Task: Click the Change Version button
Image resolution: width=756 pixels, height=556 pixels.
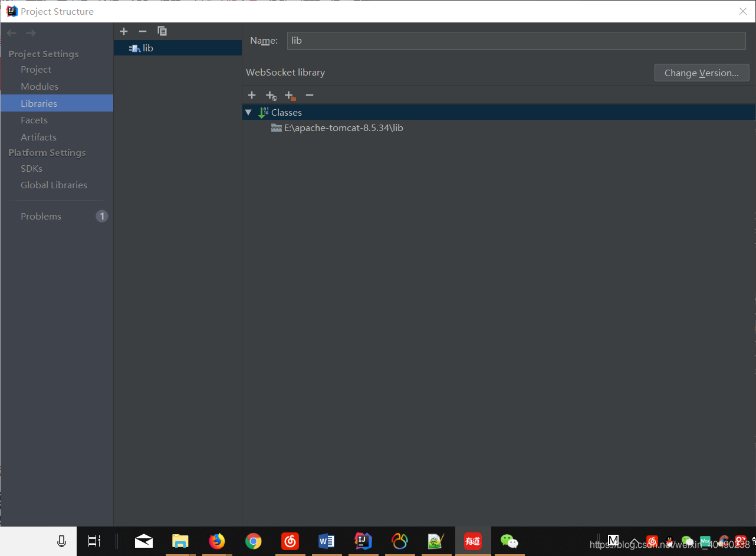Action: point(702,72)
